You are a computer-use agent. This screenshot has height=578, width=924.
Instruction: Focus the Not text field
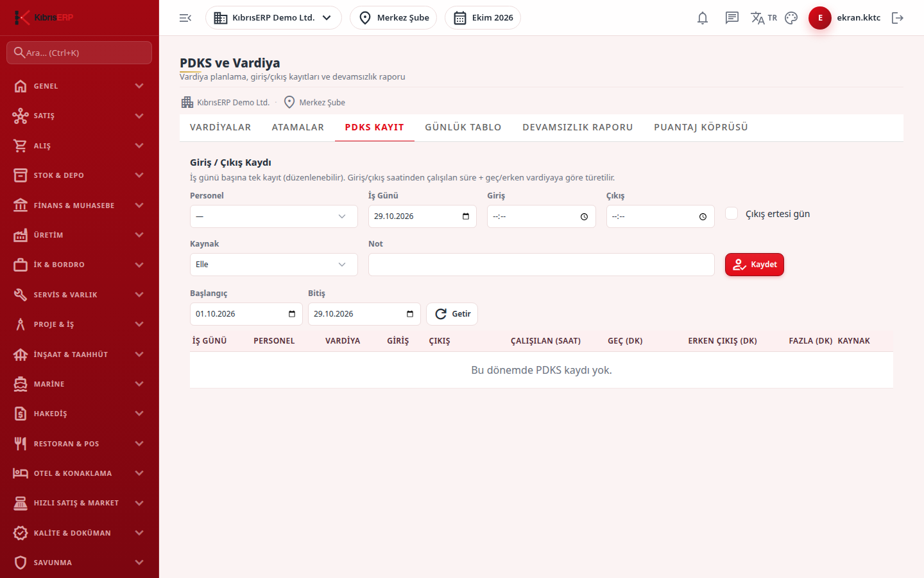(x=542, y=265)
